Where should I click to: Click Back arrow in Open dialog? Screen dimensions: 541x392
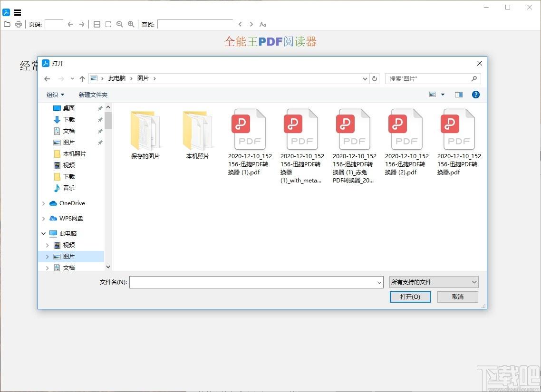[47, 78]
